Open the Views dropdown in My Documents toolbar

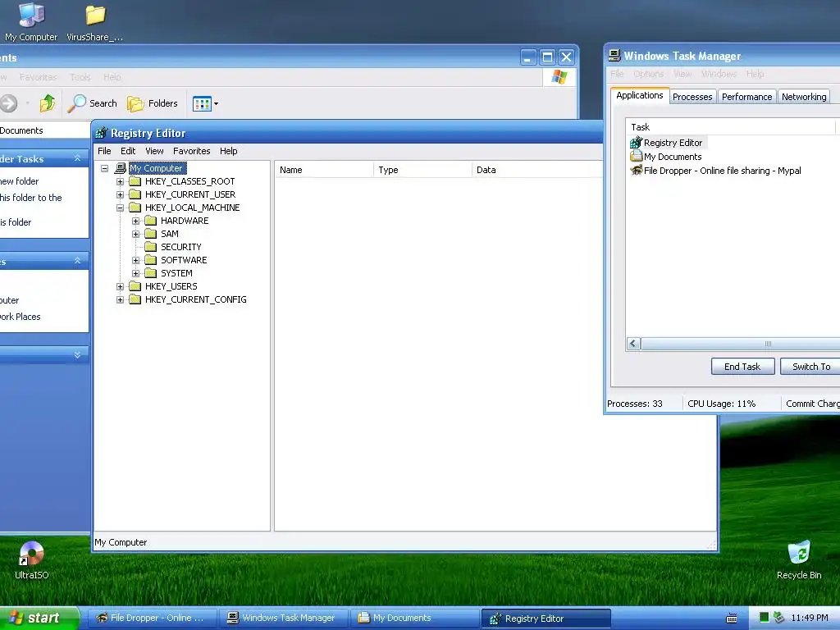coord(205,103)
